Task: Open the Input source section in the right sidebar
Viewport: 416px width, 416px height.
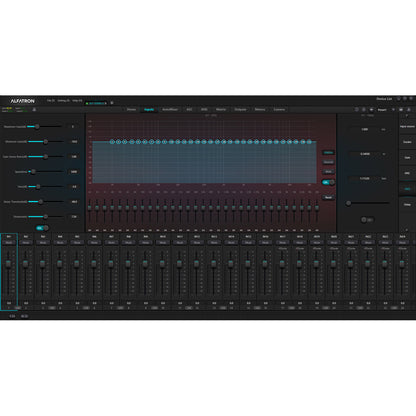Action: (x=407, y=127)
